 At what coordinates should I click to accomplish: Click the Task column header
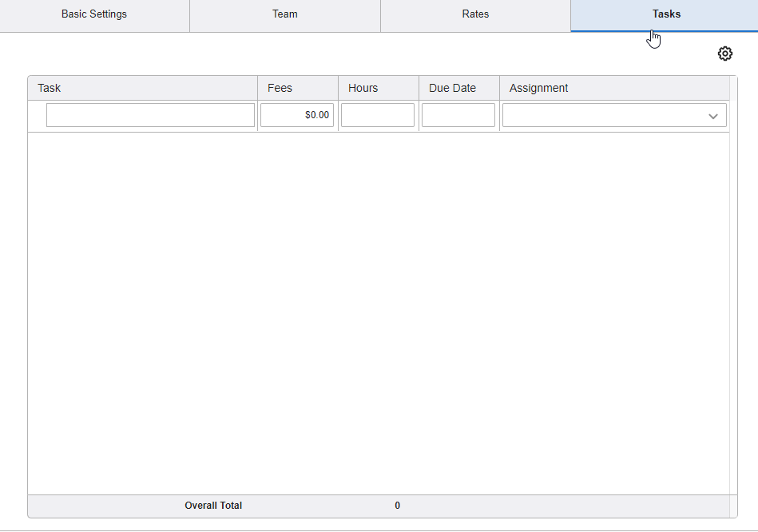pyautogui.click(x=49, y=88)
